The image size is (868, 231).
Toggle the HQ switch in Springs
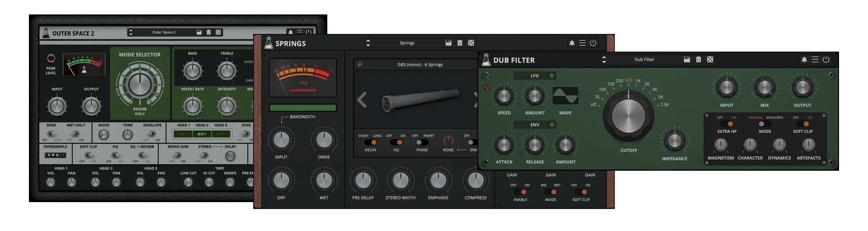[x=396, y=142]
